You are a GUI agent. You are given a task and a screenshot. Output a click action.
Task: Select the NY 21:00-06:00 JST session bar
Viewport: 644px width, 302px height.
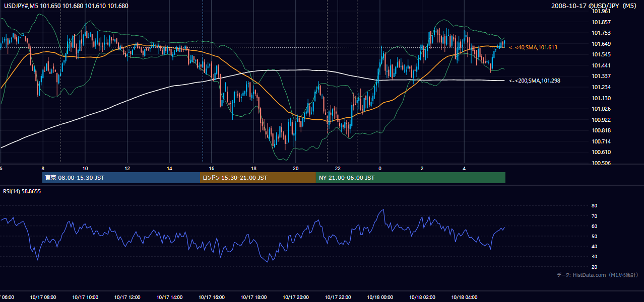tap(411, 178)
